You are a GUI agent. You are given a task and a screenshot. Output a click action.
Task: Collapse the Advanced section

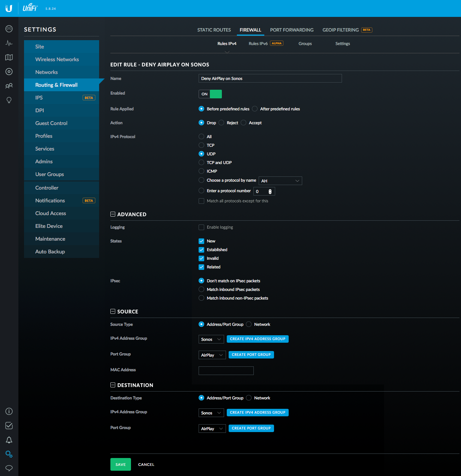[113, 214]
